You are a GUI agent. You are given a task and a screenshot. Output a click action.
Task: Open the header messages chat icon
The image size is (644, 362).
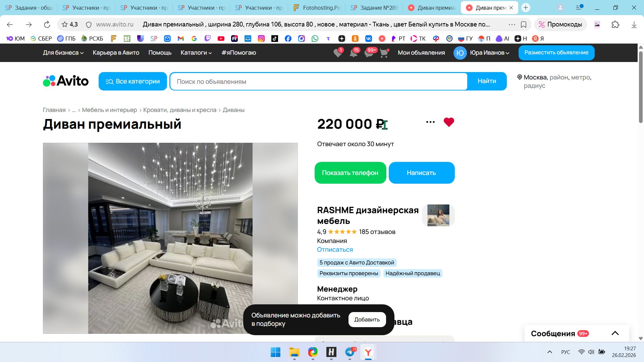click(369, 53)
